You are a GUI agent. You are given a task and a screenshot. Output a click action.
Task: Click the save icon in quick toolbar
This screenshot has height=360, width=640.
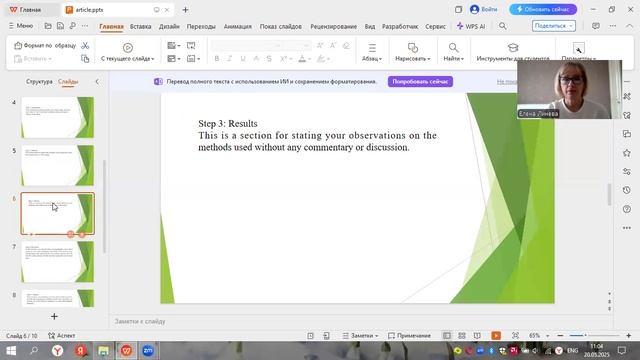coord(60,26)
